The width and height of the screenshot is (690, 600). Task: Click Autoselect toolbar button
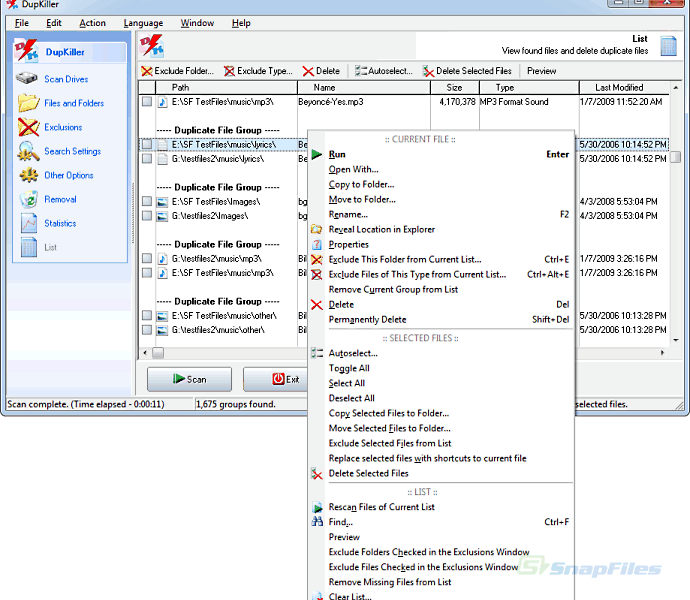[x=384, y=71]
